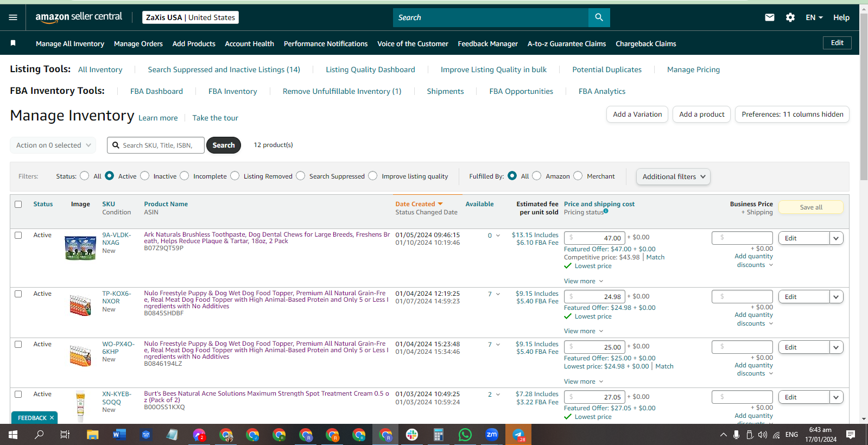
Task: Open the 'Action on 0 selected' dropdown
Action: click(x=53, y=145)
